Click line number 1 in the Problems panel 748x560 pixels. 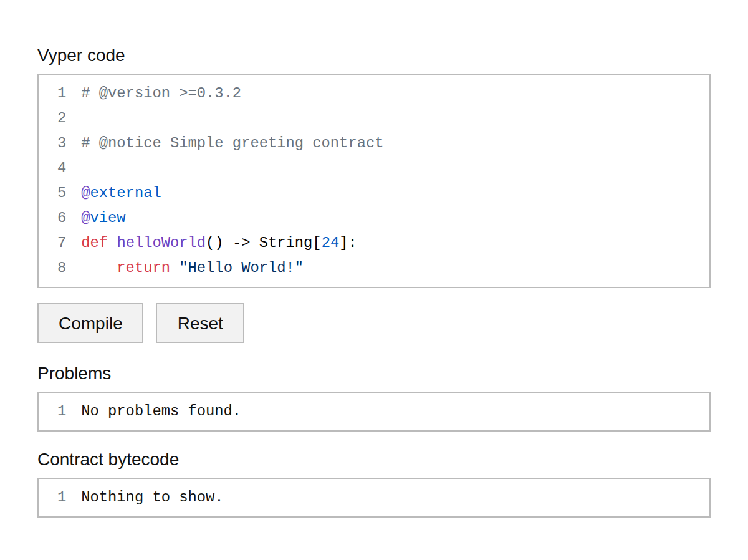pos(62,411)
